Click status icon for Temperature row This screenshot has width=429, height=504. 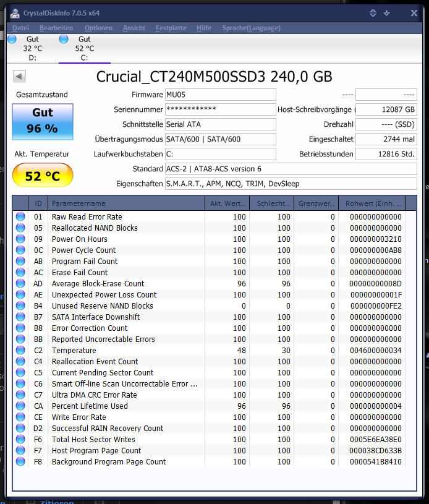(20, 350)
